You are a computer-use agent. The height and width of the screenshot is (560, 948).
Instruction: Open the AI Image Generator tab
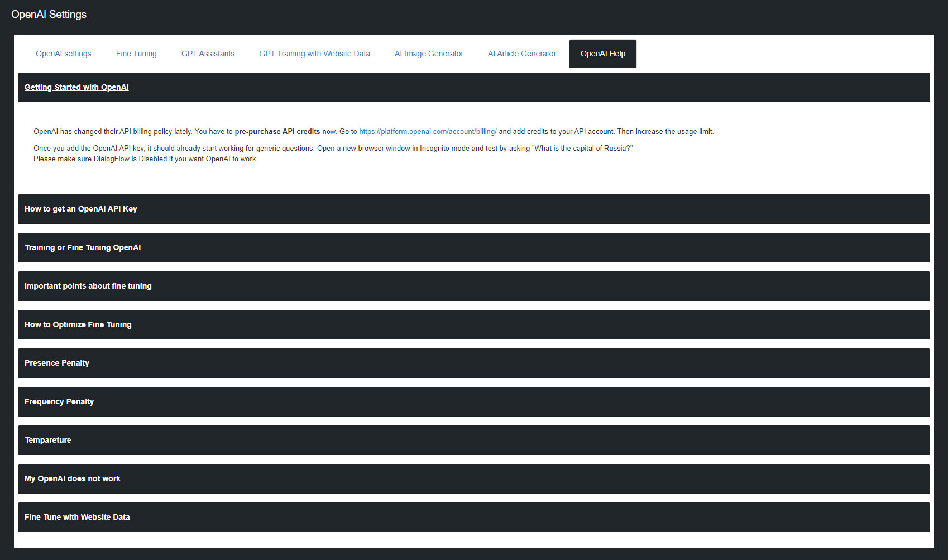(x=429, y=54)
